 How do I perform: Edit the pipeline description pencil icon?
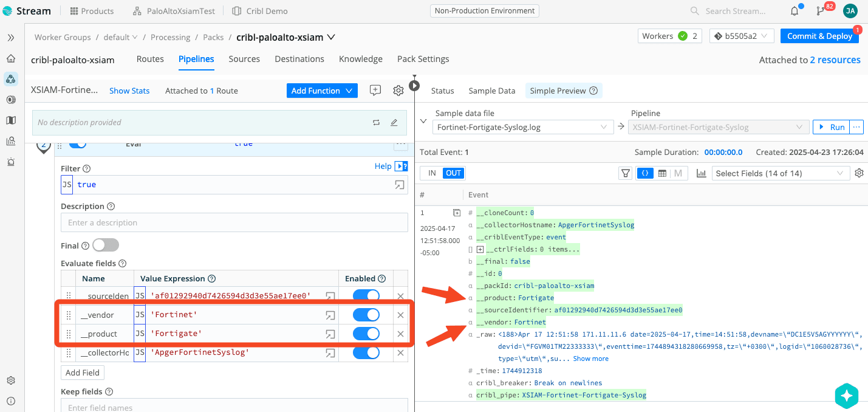coord(394,122)
